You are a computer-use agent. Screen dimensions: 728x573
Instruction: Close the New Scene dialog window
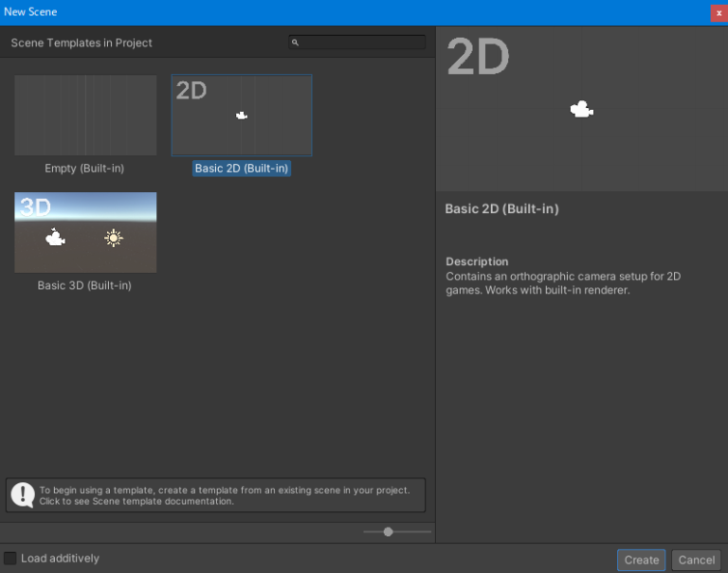pos(718,12)
